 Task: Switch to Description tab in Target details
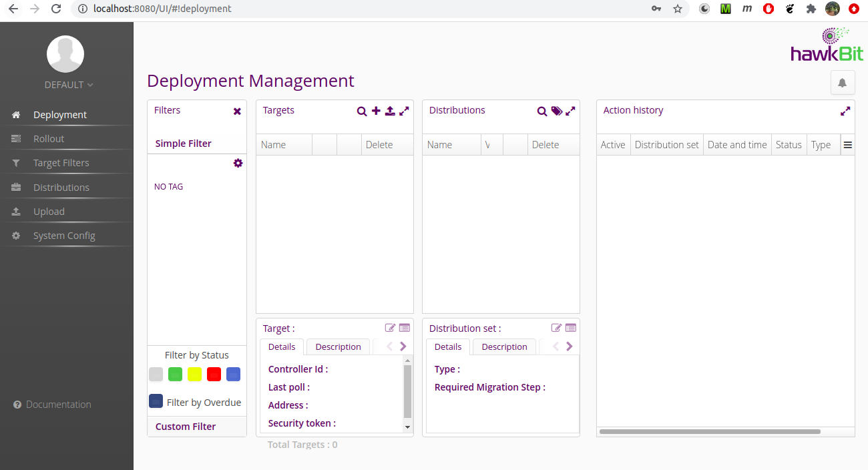point(338,346)
